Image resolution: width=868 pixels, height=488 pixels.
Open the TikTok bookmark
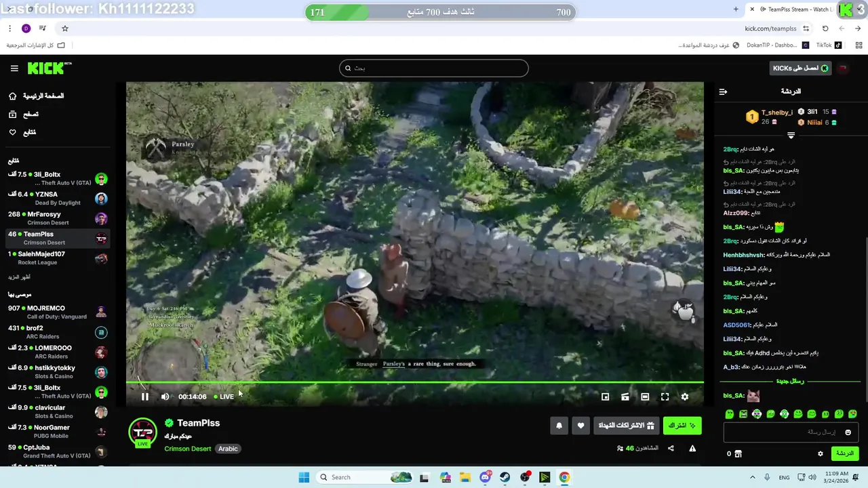(829, 45)
